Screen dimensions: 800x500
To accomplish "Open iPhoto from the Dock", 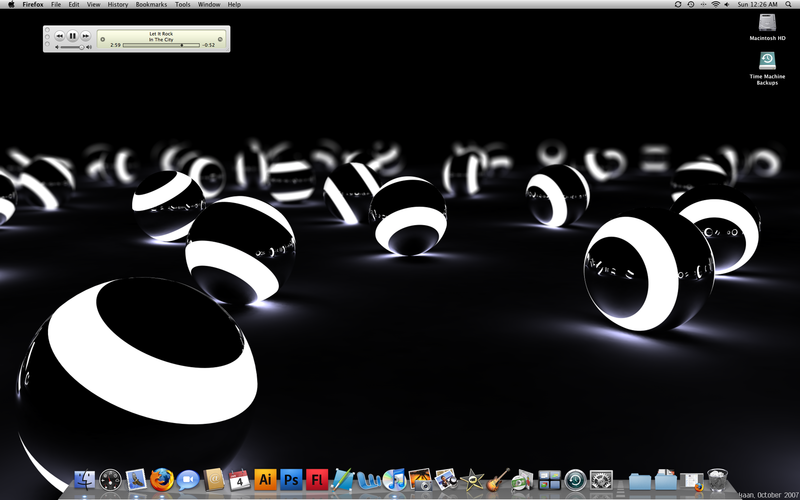I will (x=446, y=480).
